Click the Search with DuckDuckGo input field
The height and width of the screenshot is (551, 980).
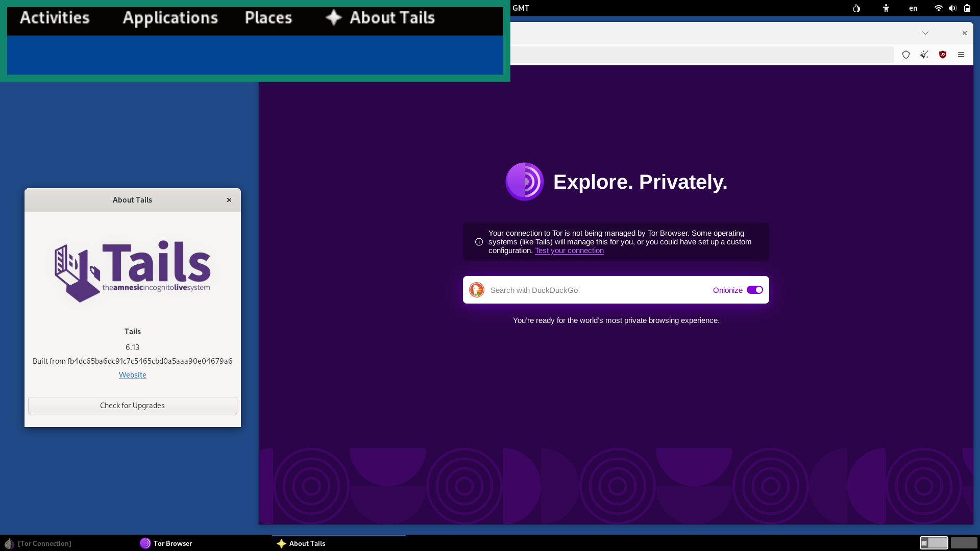tap(561, 290)
